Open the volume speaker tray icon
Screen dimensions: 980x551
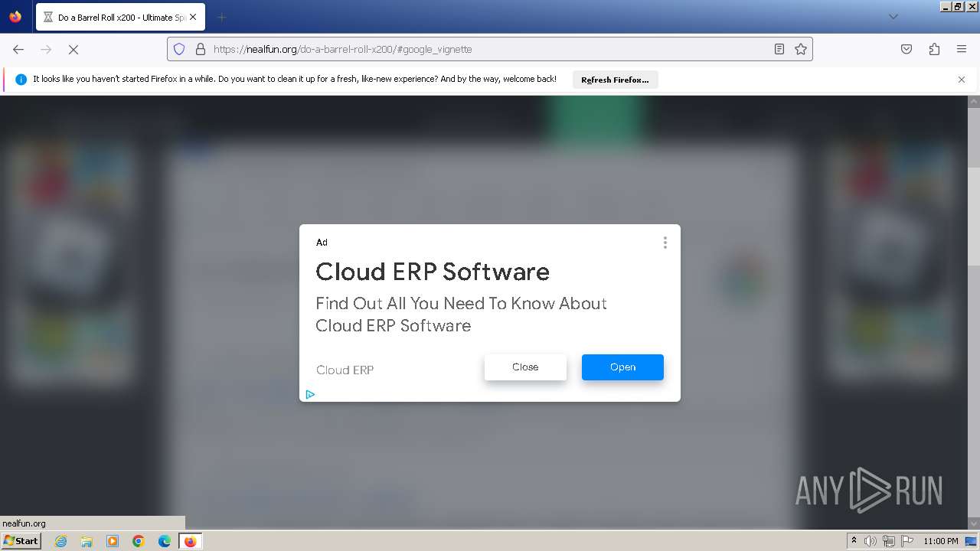871,541
